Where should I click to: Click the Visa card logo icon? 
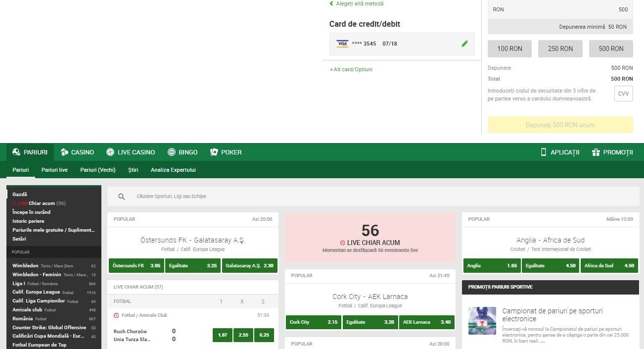342,44
